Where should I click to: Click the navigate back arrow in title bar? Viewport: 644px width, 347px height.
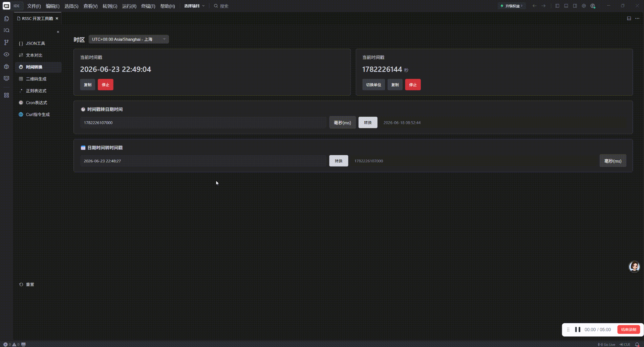click(x=534, y=6)
